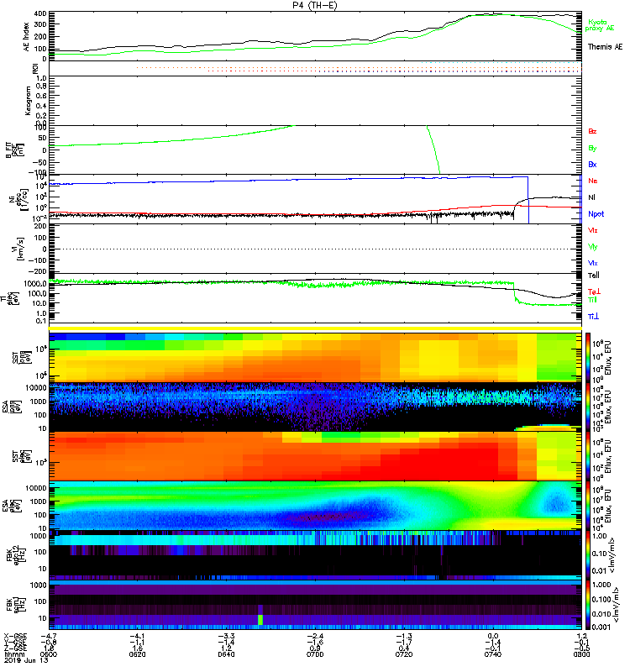Click the hhmm row label
Image resolution: width=630 pixels, height=672 pixels.
[13, 654]
